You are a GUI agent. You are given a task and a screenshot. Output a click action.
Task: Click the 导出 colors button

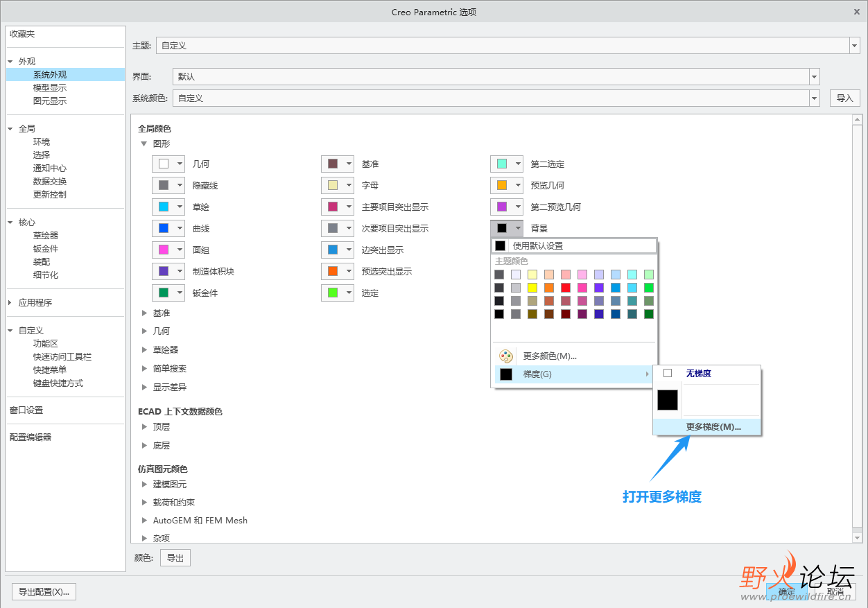[x=175, y=558]
